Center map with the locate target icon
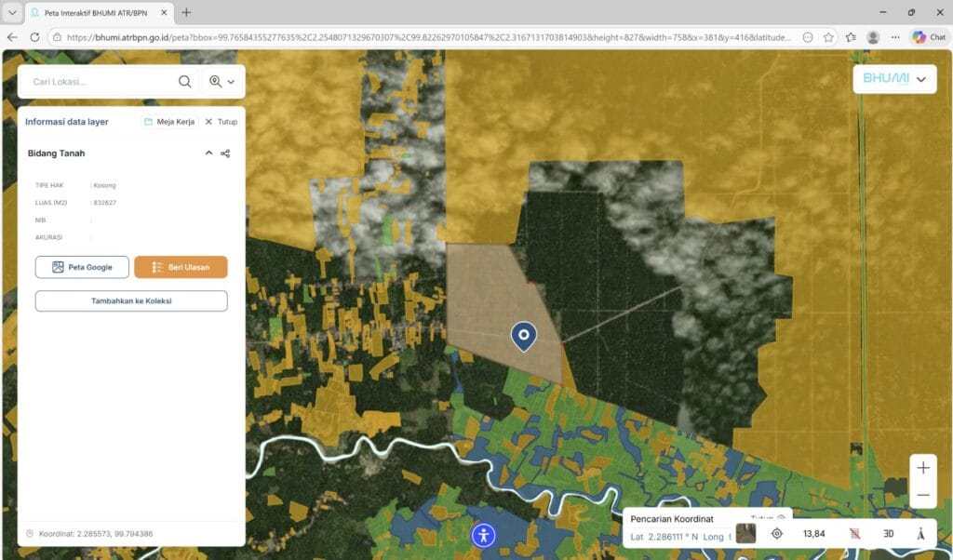The image size is (953, 560). coord(777,533)
